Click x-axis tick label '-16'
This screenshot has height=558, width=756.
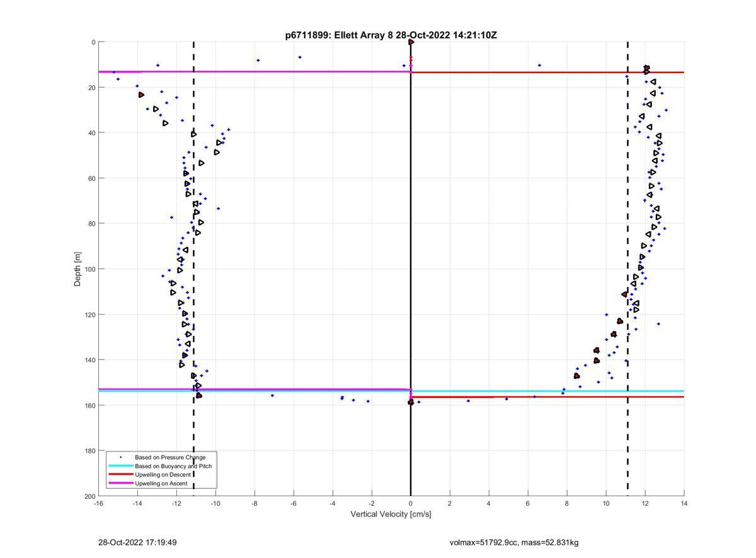tap(98, 503)
